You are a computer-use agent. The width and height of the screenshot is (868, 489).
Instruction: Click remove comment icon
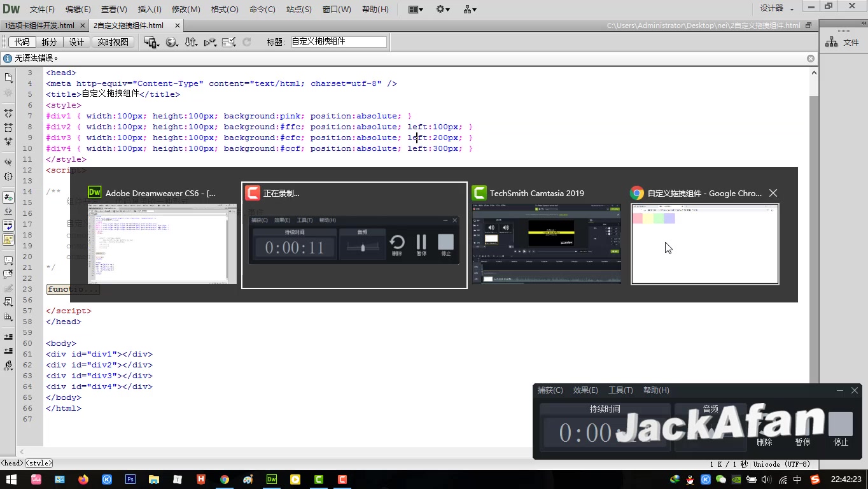pyautogui.click(x=8, y=274)
